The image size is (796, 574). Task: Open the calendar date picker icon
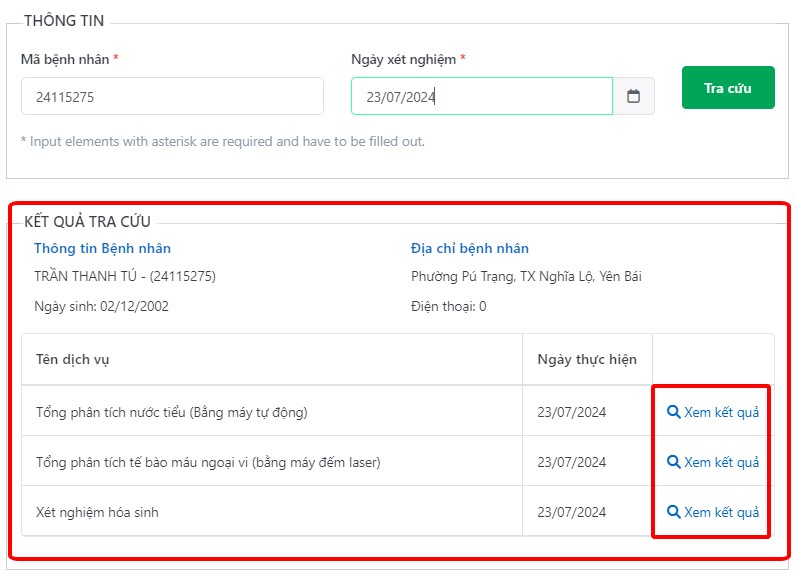click(633, 96)
